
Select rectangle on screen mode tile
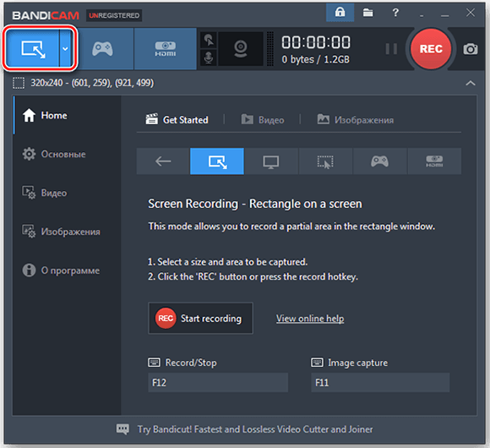pyautogui.click(x=217, y=161)
